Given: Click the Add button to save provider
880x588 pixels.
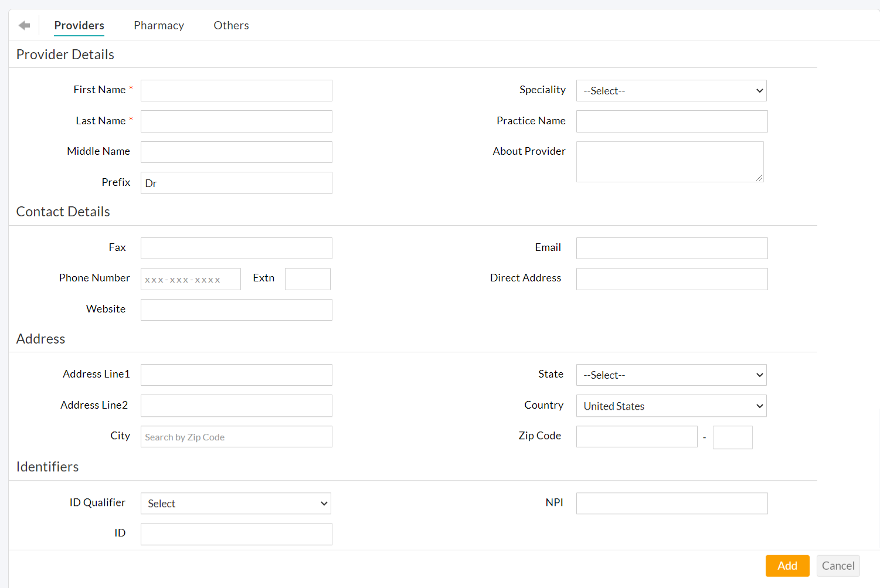Looking at the screenshot, I should click(787, 565).
